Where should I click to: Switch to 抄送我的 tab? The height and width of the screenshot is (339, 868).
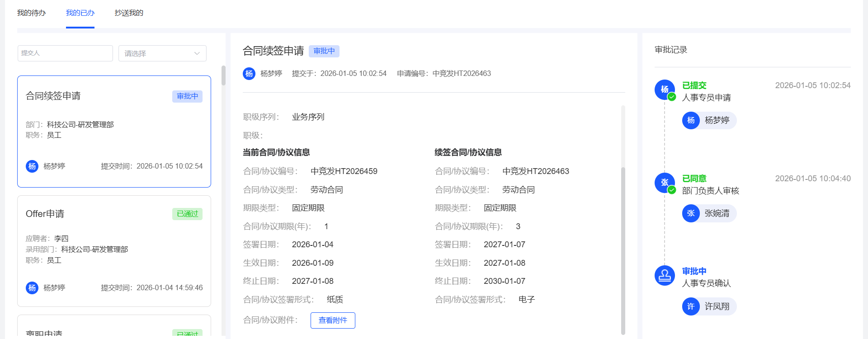pyautogui.click(x=129, y=13)
